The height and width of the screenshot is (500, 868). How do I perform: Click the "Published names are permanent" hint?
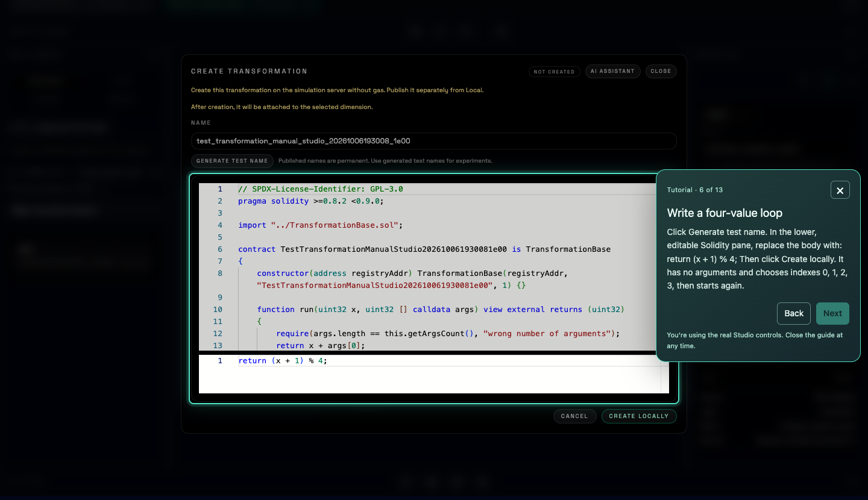click(385, 161)
